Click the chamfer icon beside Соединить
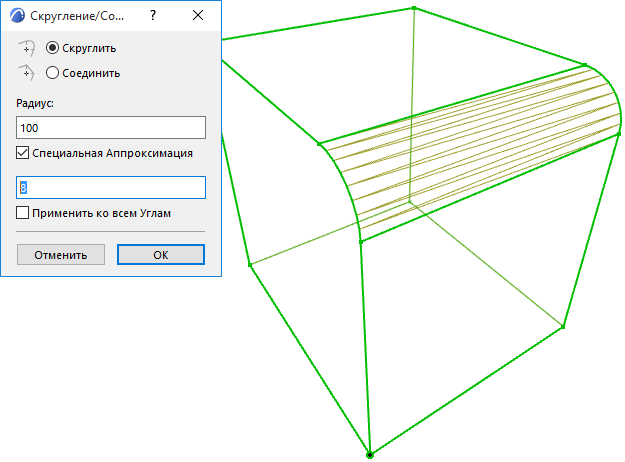Viewport: 625px width, 462px height. [27, 73]
